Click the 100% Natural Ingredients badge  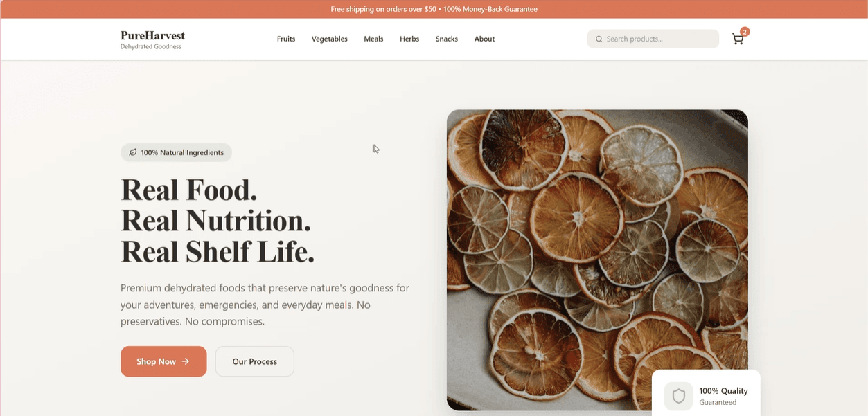coord(176,152)
